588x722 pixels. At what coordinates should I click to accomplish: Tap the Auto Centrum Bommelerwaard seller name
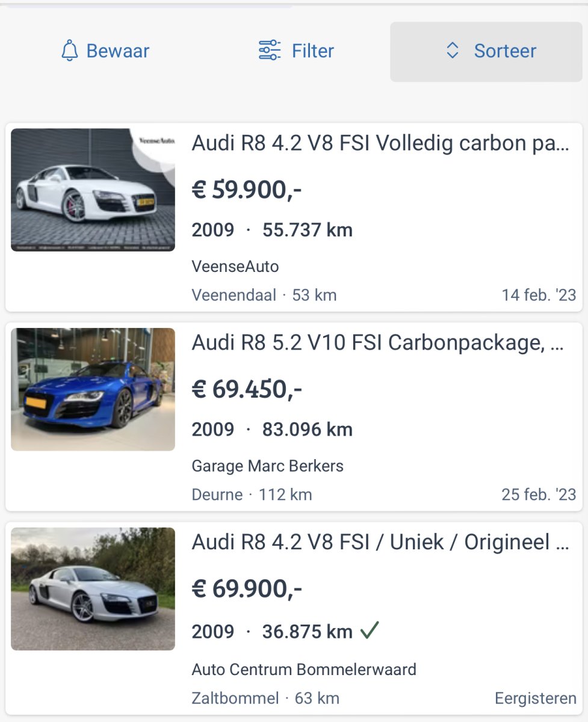point(304,669)
